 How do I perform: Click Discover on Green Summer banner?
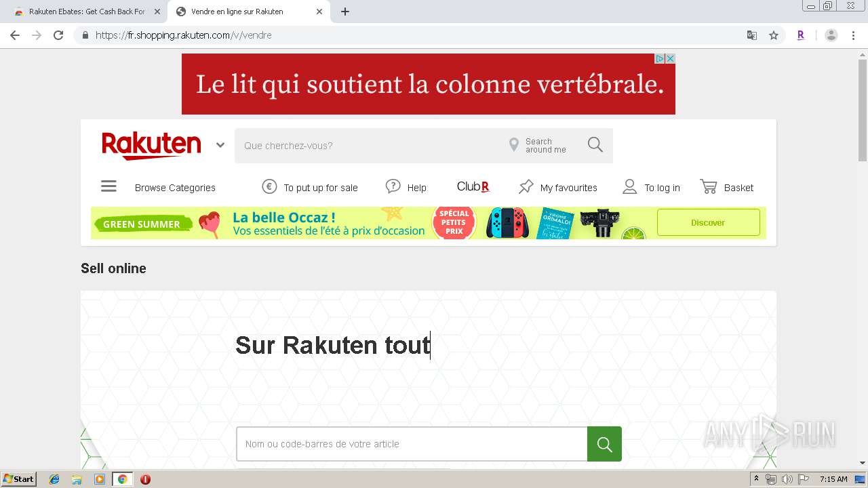coord(708,222)
